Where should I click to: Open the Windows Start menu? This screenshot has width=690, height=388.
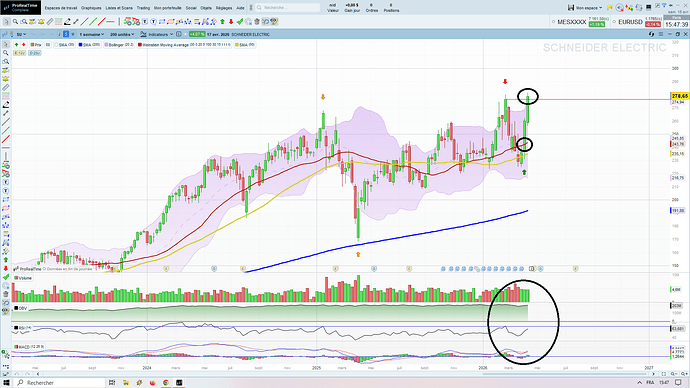(6, 383)
